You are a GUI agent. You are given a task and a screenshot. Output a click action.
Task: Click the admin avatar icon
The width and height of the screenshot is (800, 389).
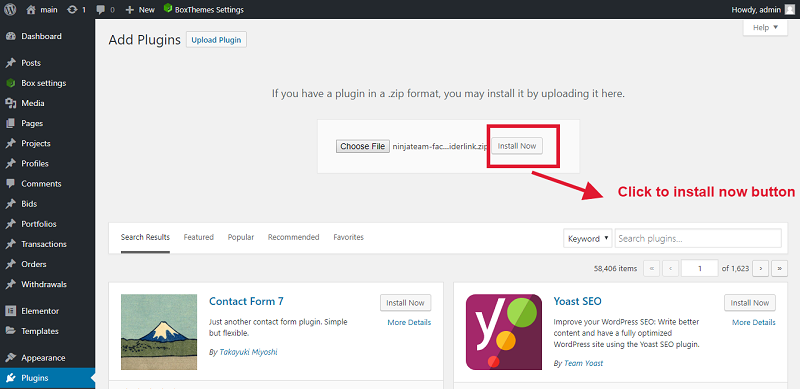pos(789,9)
